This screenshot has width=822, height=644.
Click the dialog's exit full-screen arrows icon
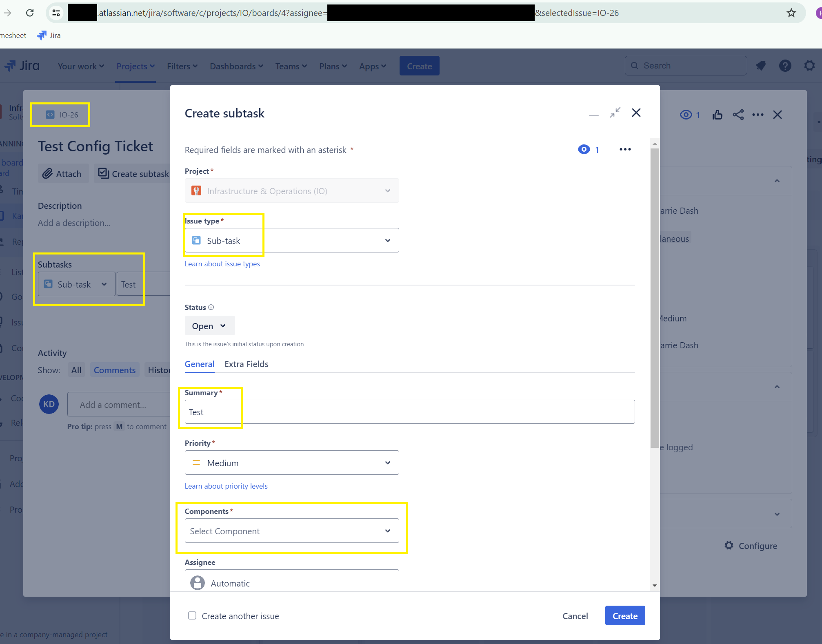pyautogui.click(x=615, y=113)
